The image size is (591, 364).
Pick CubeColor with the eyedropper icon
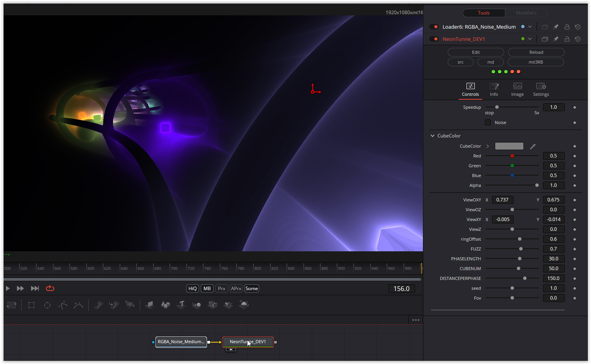(x=533, y=146)
